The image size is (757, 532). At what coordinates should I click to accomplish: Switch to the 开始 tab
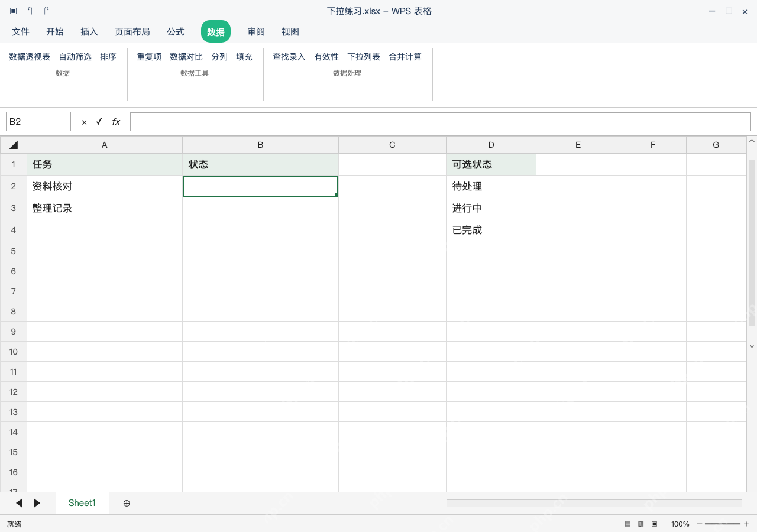click(55, 32)
